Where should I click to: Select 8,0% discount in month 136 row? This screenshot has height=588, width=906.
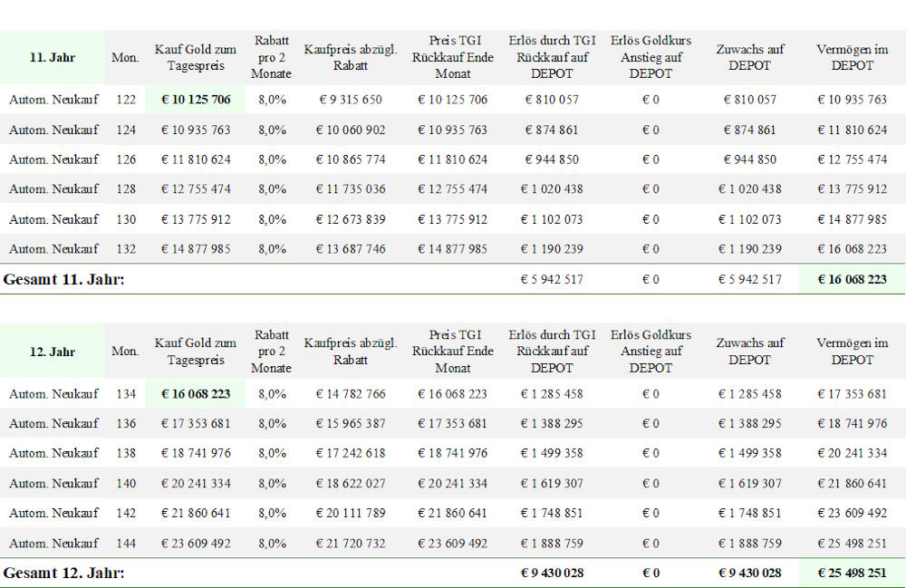click(x=272, y=423)
